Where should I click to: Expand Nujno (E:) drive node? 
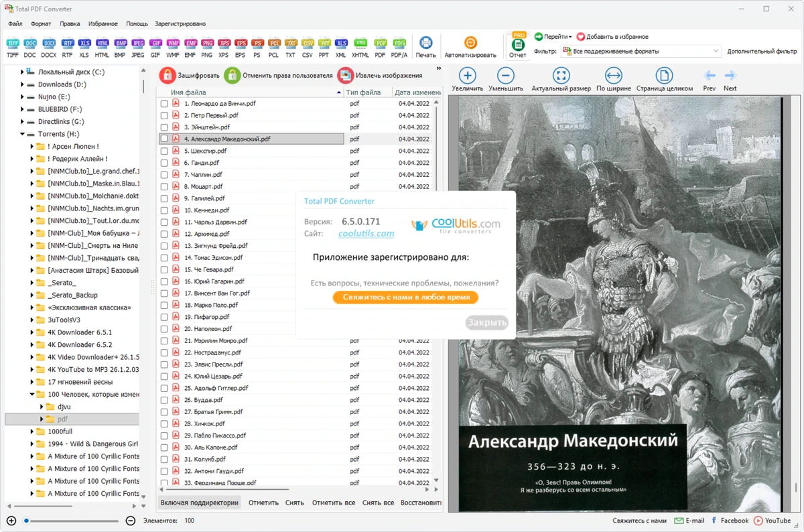point(22,96)
